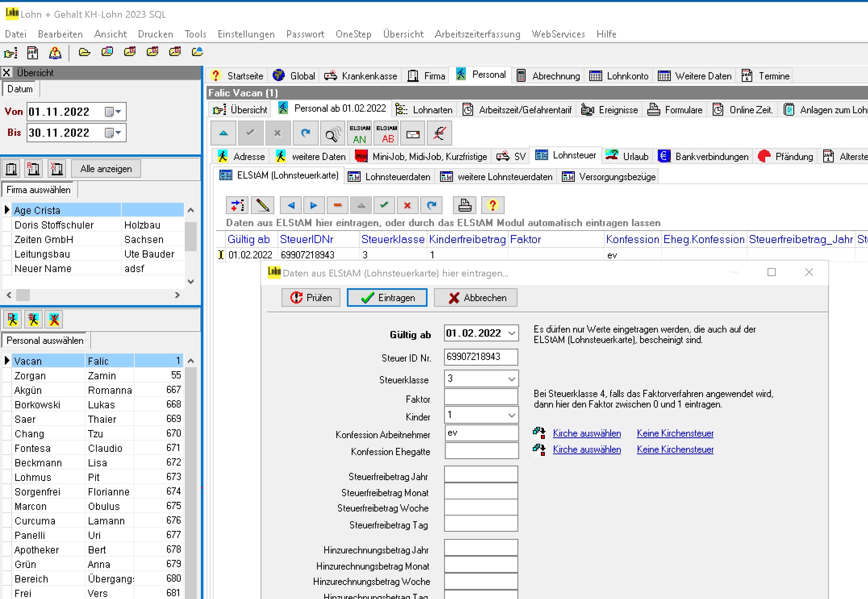Click the Prüfen button
The height and width of the screenshot is (599, 868).
click(311, 297)
